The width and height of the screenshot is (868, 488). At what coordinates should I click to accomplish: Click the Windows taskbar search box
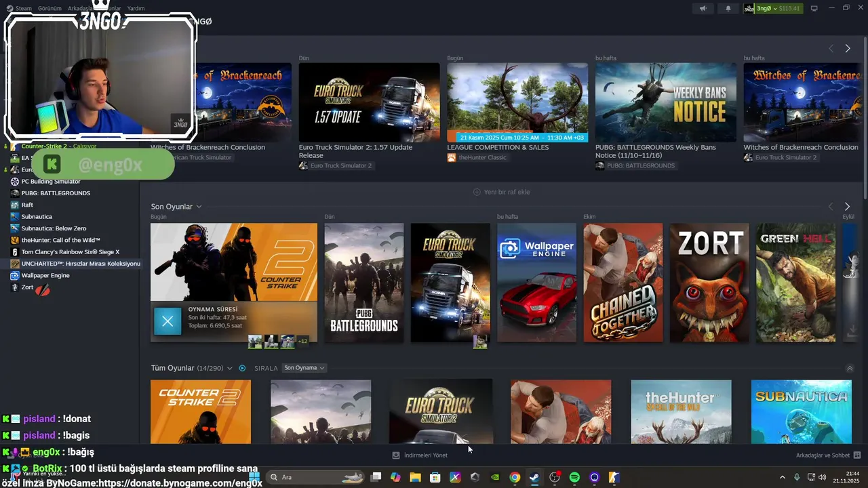pos(315,477)
